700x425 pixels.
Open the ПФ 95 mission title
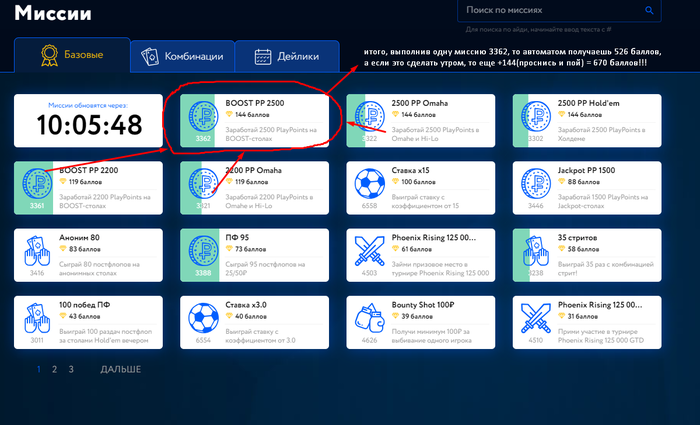click(x=237, y=238)
